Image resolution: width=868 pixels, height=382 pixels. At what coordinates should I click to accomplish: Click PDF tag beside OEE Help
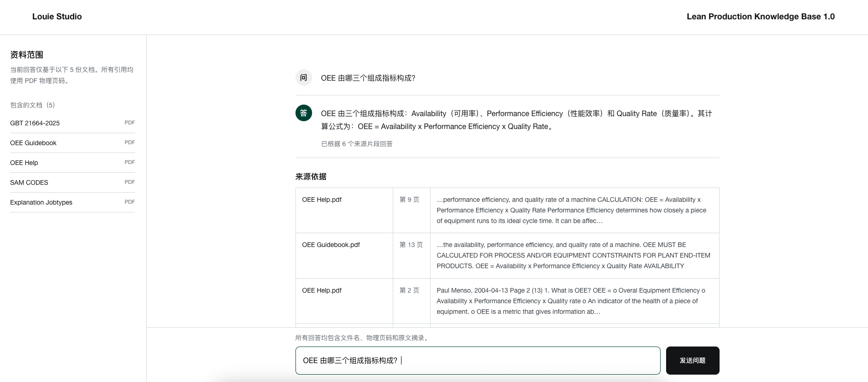point(130,162)
